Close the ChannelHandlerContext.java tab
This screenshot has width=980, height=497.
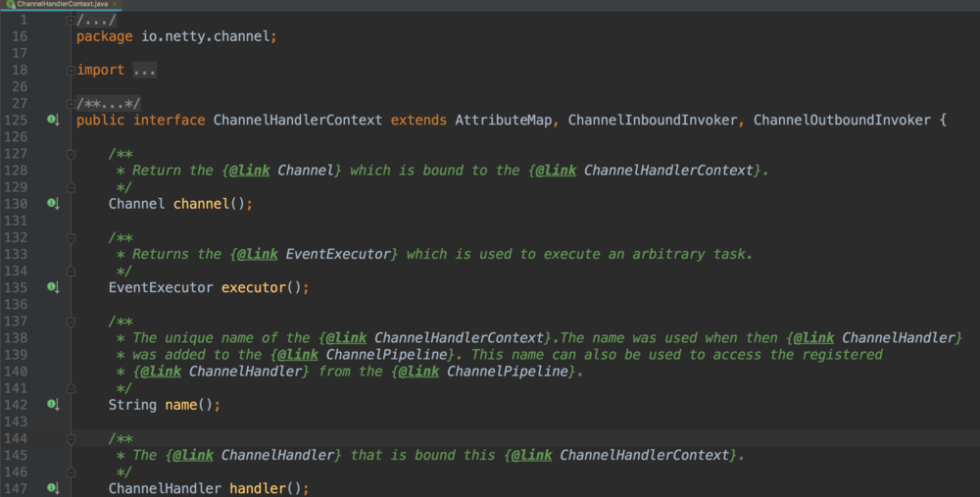117,5
